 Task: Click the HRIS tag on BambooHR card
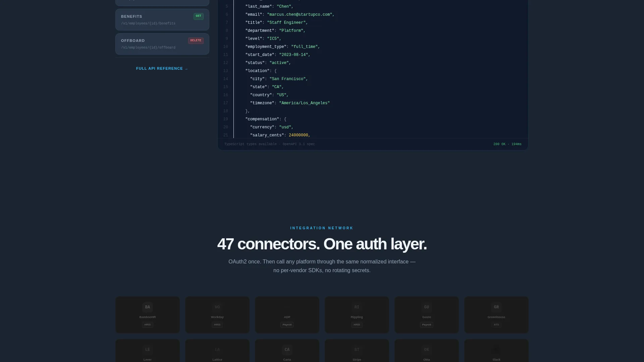[x=148, y=325]
